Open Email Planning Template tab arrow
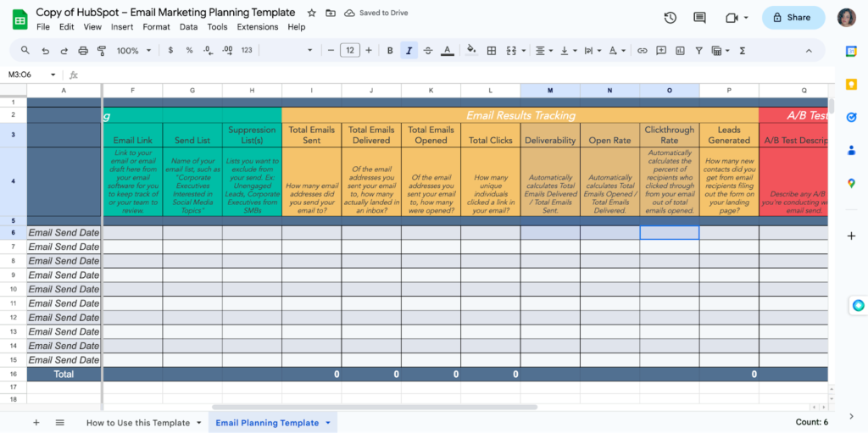This screenshot has height=433, width=868. pyautogui.click(x=328, y=423)
